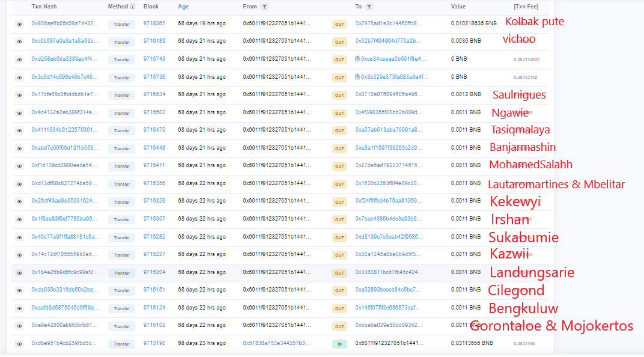
Task: Open block 9715307
Action: pos(154,219)
